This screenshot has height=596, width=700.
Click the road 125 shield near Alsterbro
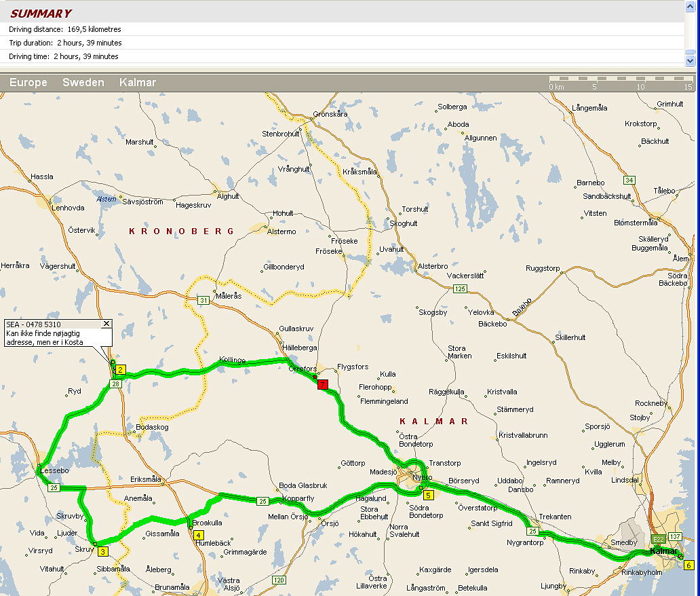[461, 289]
